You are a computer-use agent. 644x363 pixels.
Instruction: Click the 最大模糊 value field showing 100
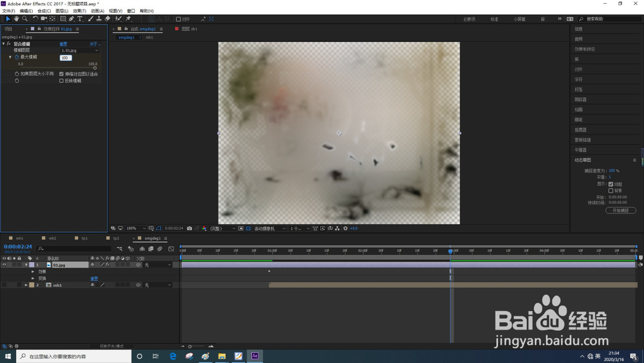(x=66, y=58)
